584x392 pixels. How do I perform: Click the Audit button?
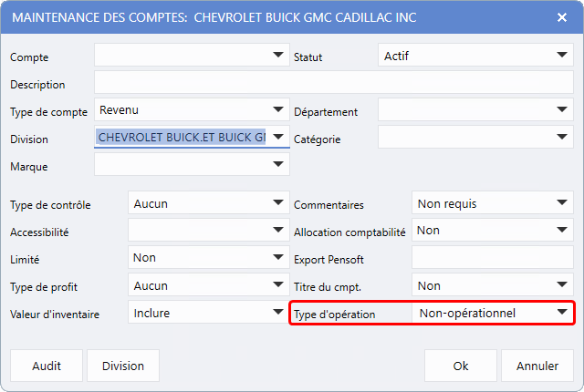(x=47, y=366)
